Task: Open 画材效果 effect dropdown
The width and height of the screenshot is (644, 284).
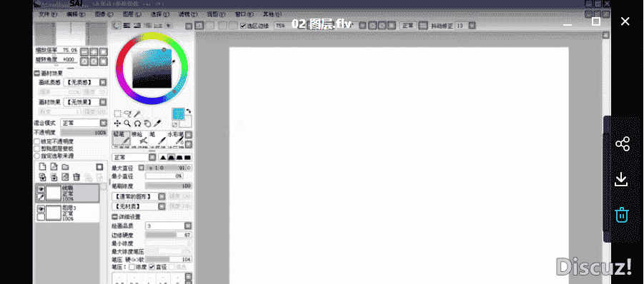Action: click(x=103, y=102)
